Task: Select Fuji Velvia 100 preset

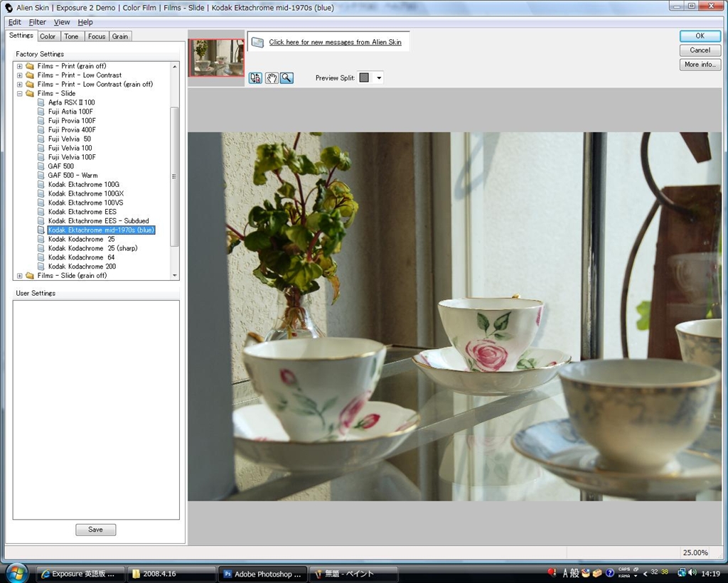Action: 70,148
